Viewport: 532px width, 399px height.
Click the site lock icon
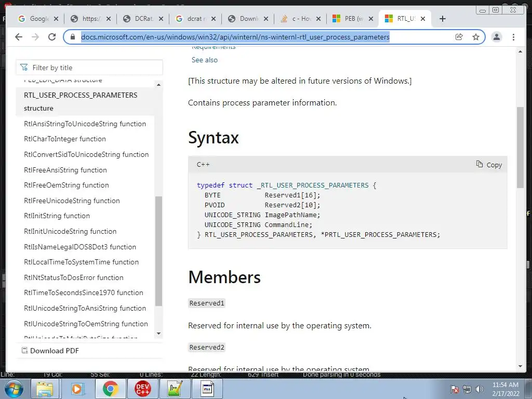[72, 37]
